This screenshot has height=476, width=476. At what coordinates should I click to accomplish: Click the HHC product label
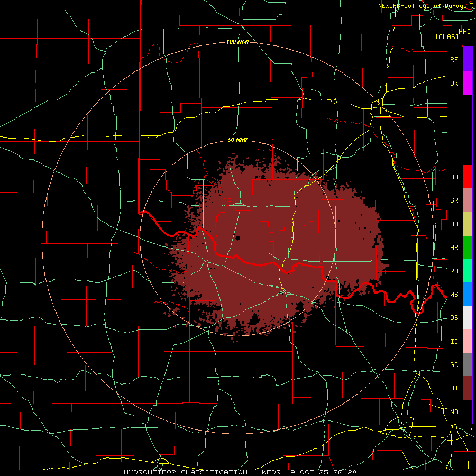(464, 32)
